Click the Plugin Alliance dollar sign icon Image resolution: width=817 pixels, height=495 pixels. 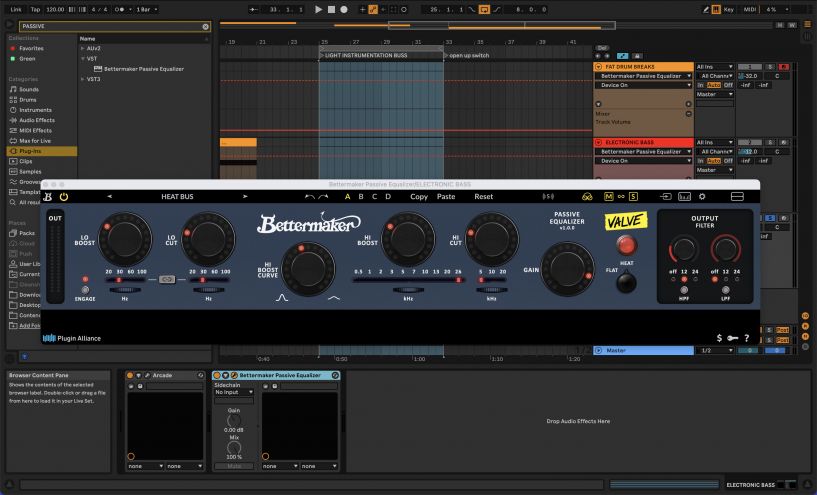[719, 338]
